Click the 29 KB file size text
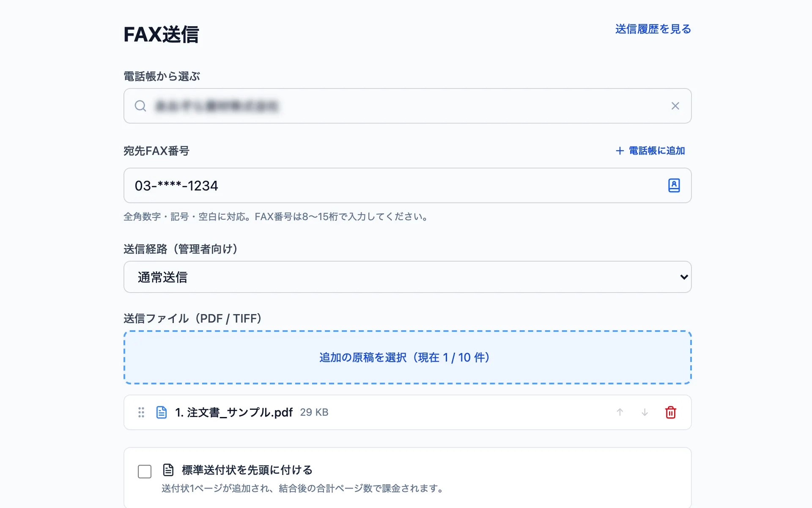 [314, 412]
